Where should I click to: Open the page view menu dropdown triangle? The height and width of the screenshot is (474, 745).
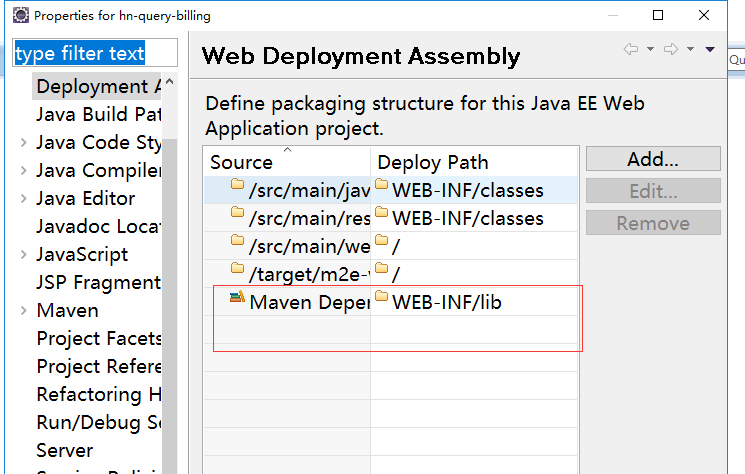pos(710,49)
